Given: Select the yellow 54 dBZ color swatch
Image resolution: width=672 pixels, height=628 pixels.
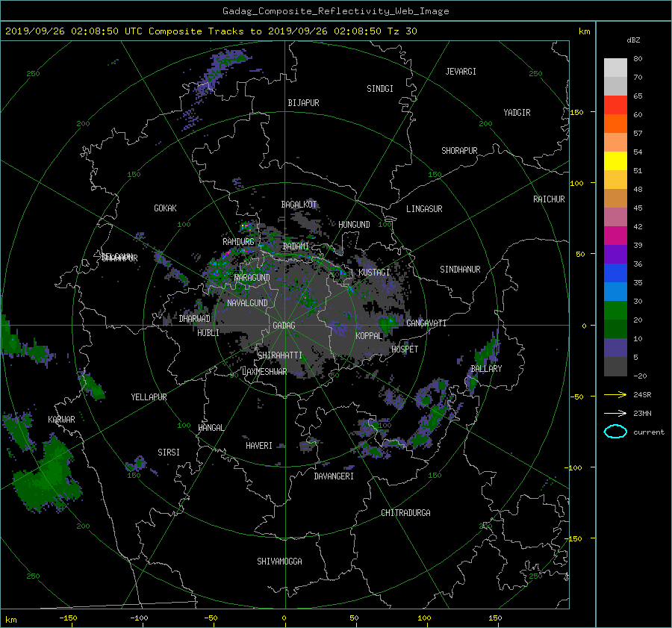Looking at the screenshot, I should [615, 161].
